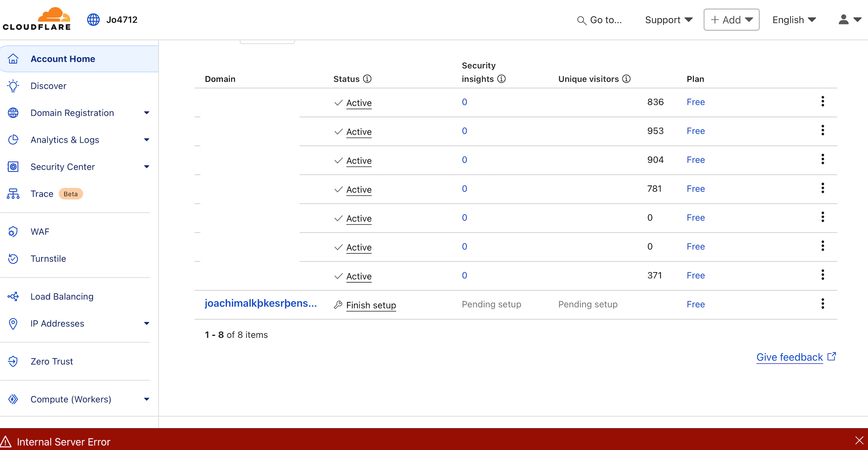Click the WAF shield icon
868x450 pixels.
pyautogui.click(x=13, y=232)
